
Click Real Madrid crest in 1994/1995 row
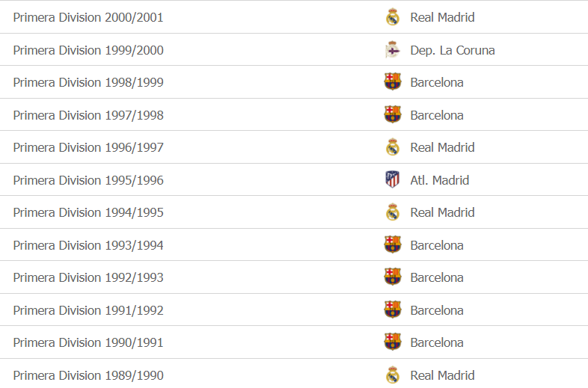[x=393, y=212]
